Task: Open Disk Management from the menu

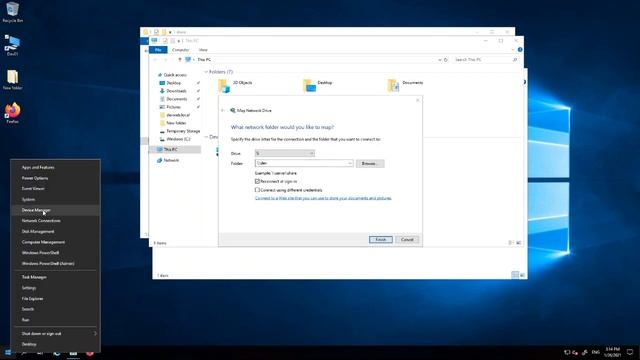Action: (55, 231)
